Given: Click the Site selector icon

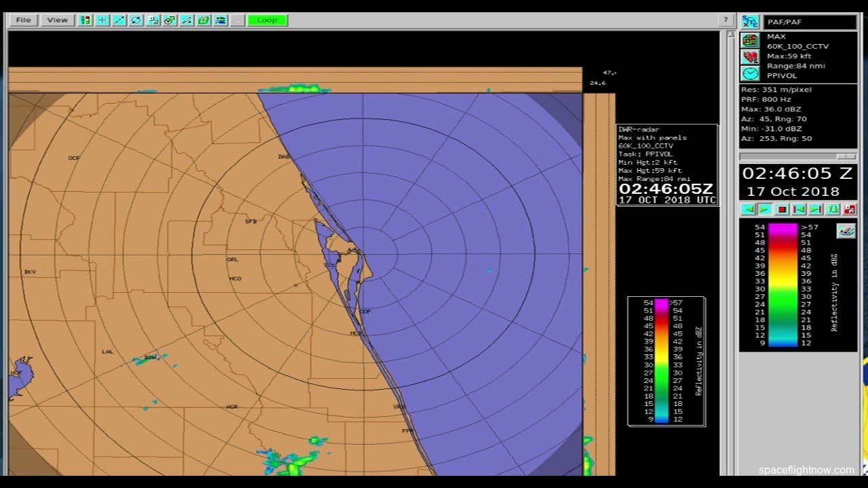Looking at the screenshot, I should coord(750,22).
